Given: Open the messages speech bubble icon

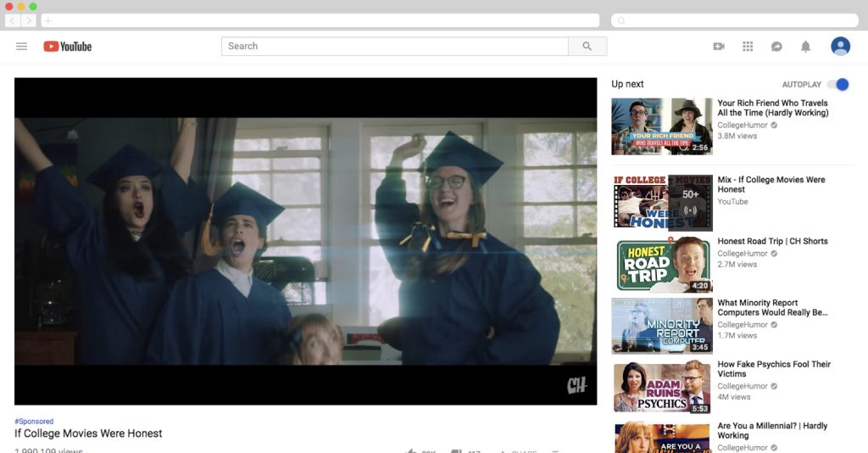Looking at the screenshot, I should pos(776,47).
